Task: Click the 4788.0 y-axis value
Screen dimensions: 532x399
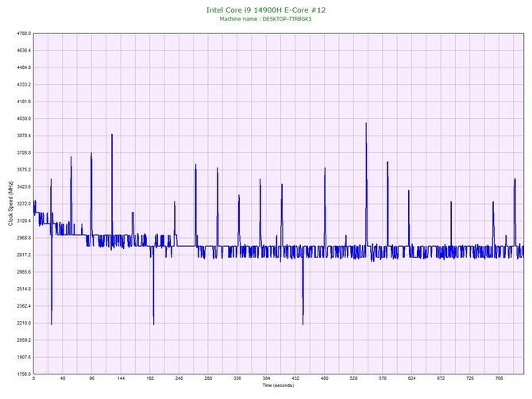Action: pos(24,33)
